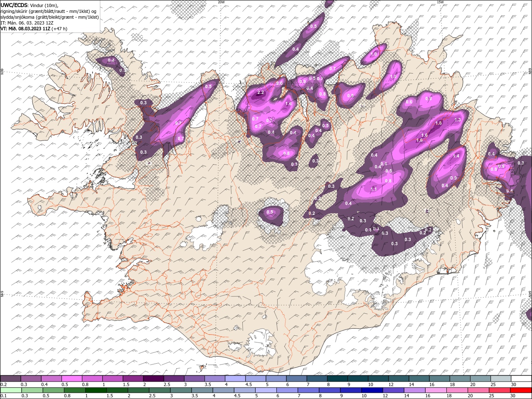Image resolution: width=532 pixels, height=399 pixels.
Task: Click the header line 'slydda/snjókoma (grátt/bleikt/grænt - mm/1klst)'
Action: [x=49, y=17]
